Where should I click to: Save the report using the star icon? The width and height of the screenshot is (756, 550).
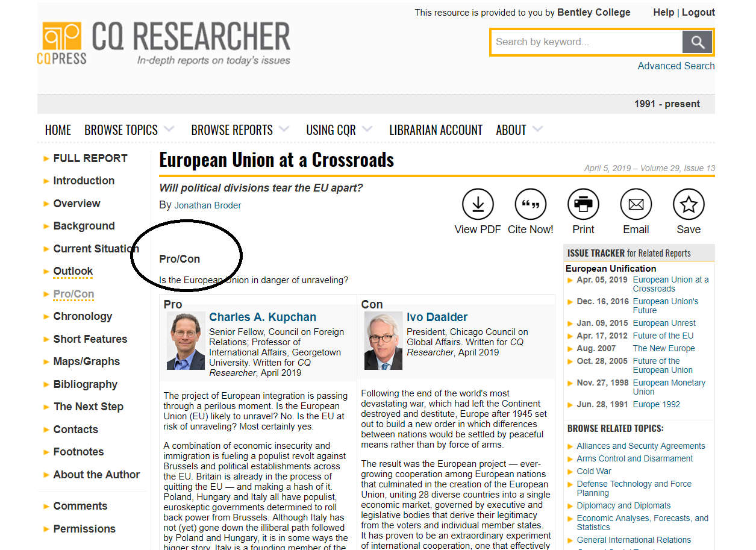click(688, 204)
